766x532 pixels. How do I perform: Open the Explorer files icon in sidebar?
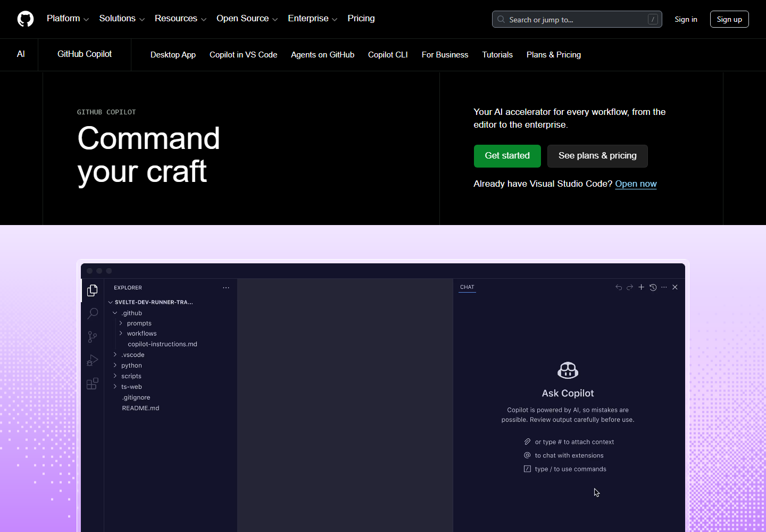(x=93, y=290)
